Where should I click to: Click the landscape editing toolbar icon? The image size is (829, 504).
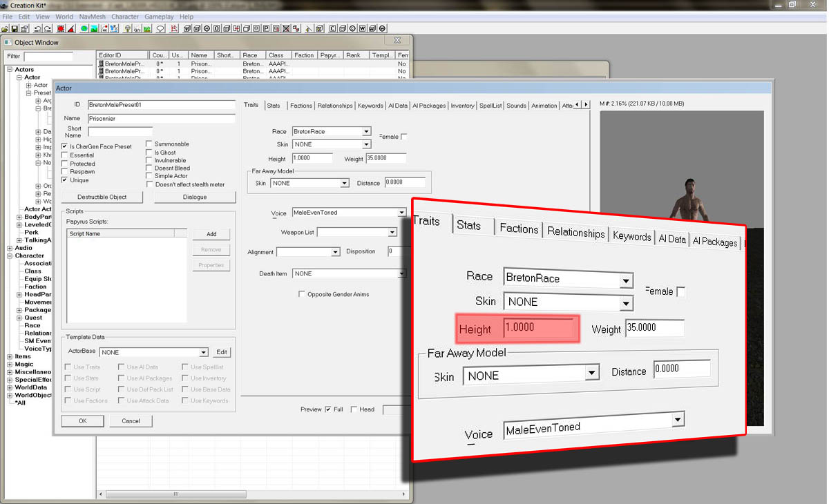pos(94,29)
